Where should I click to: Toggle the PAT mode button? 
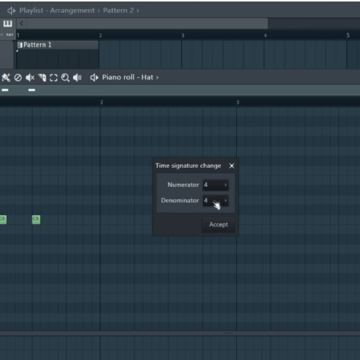[10, 35]
